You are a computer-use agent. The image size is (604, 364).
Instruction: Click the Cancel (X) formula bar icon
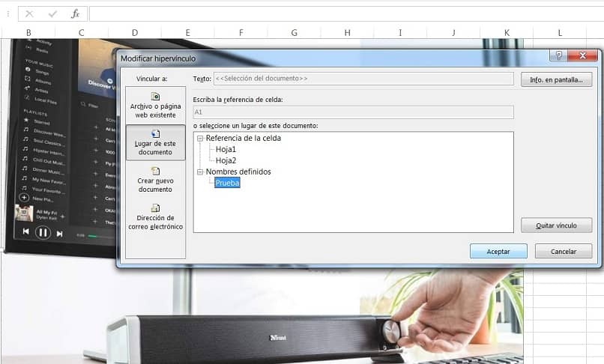[x=29, y=14]
